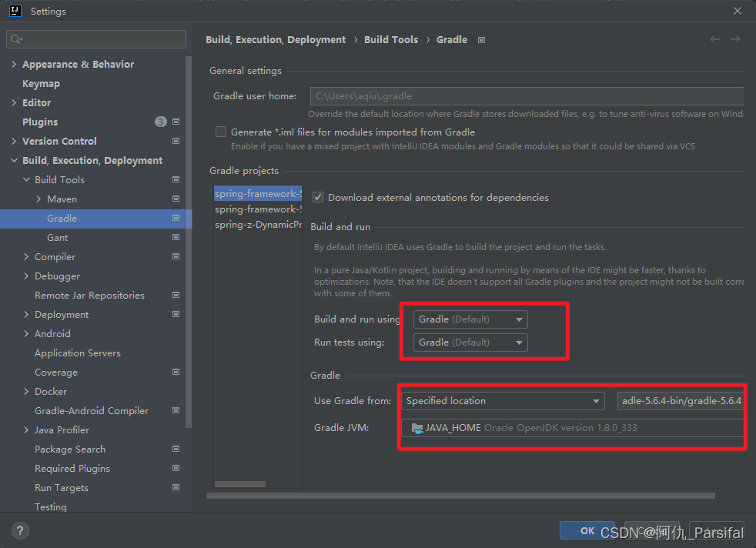
Task: Collapse the Build Tools node
Action: 26,180
